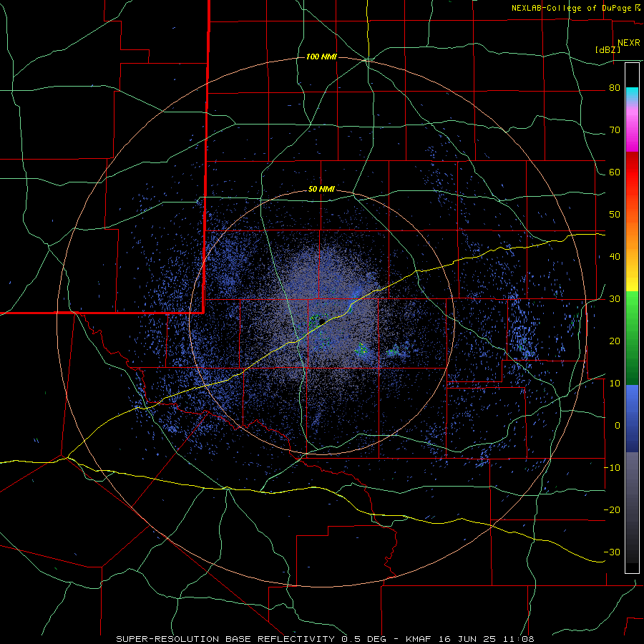Click the 70 value on the dBZ scale
This screenshot has height=644, width=644.
pos(615,130)
